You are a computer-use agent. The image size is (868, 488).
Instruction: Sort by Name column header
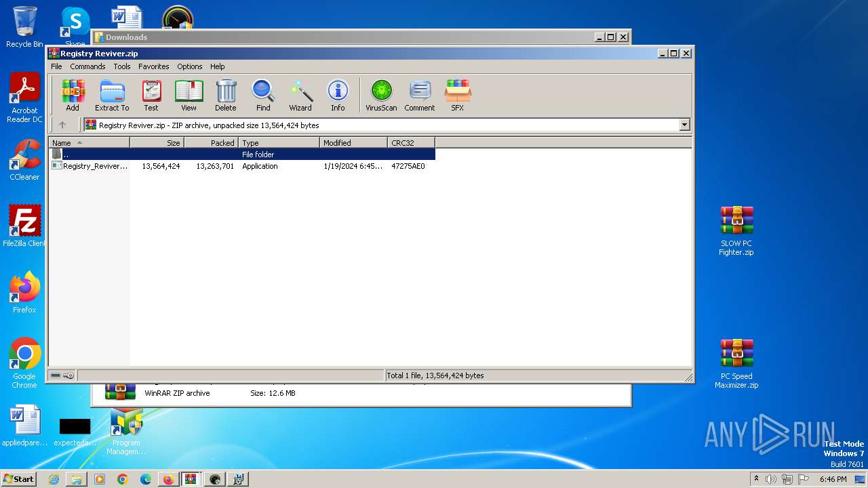[x=89, y=142]
